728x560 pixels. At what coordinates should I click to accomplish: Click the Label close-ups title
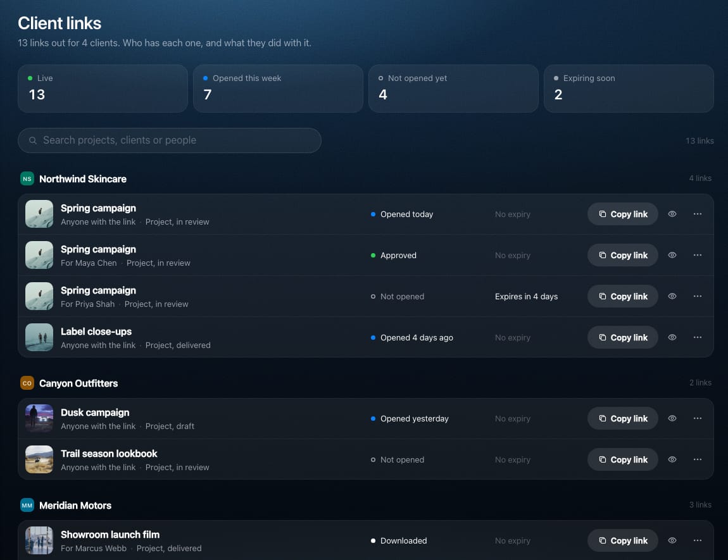pyautogui.click(x=96, y=332)
